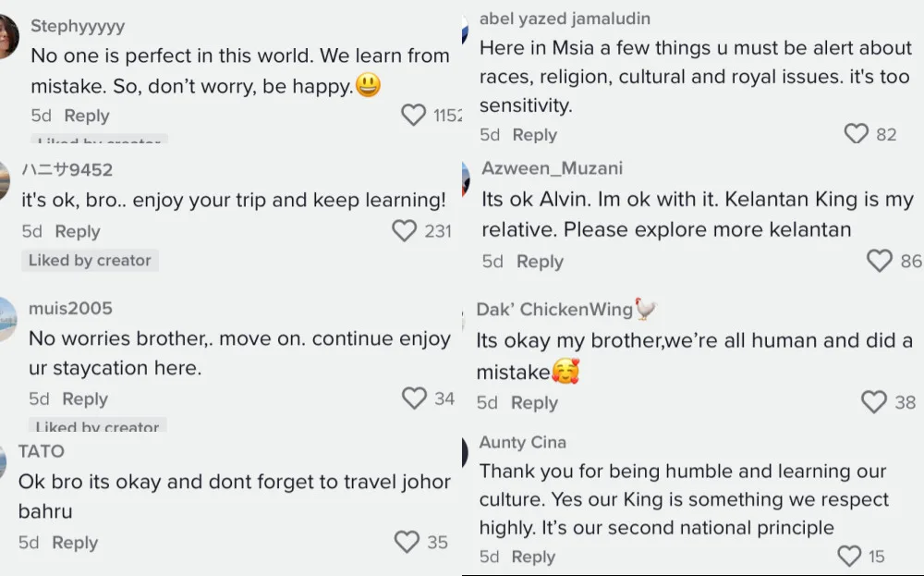
Task: Reply to Stephyyyyy's comment
Action: tap(87, 116)
